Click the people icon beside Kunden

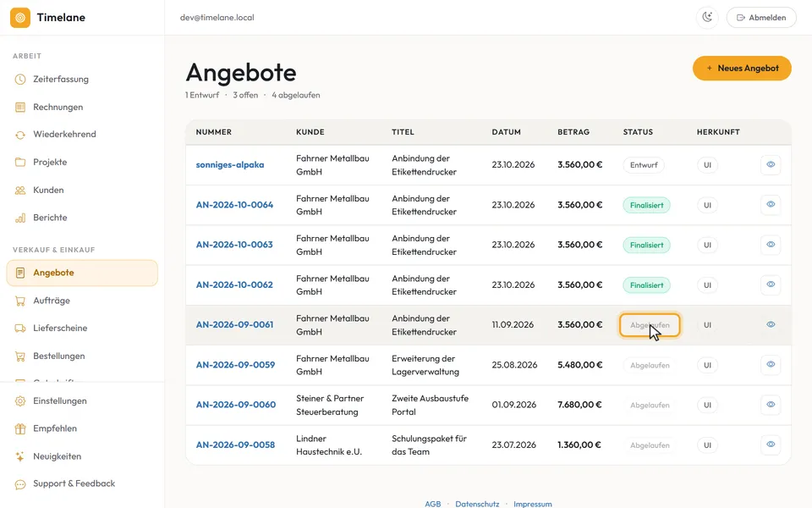[x=20, y=190]
